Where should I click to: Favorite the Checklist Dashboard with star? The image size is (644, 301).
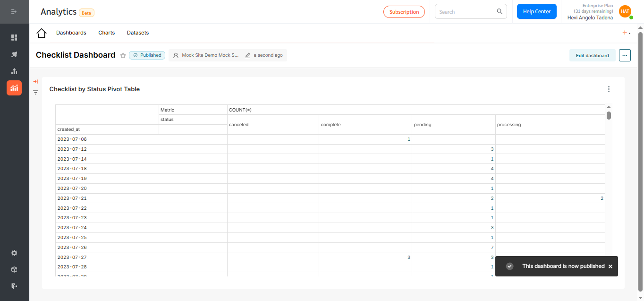pos(123,55)
